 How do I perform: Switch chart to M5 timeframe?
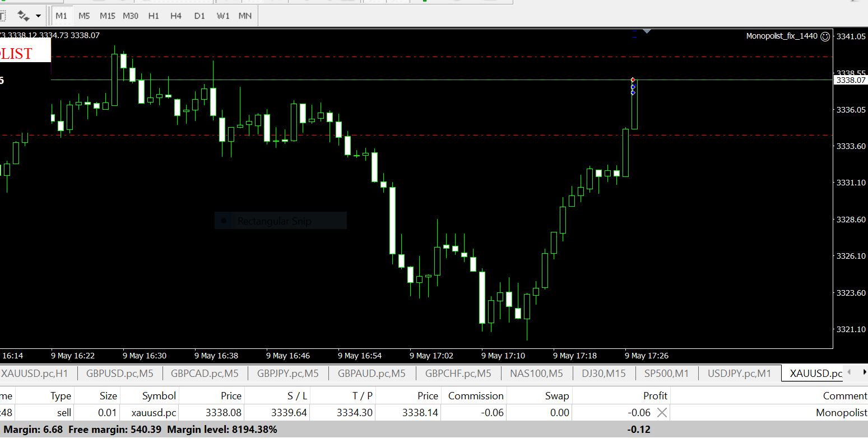click(x=84, y=16)
